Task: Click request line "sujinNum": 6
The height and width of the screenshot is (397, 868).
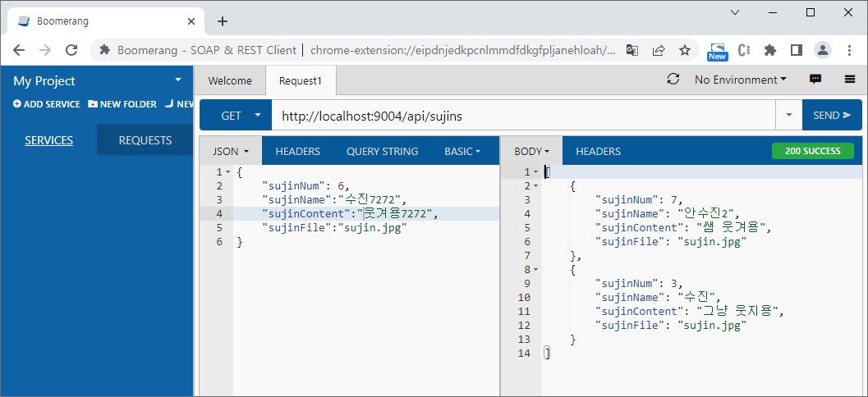Action: click(x=306, y=185)
